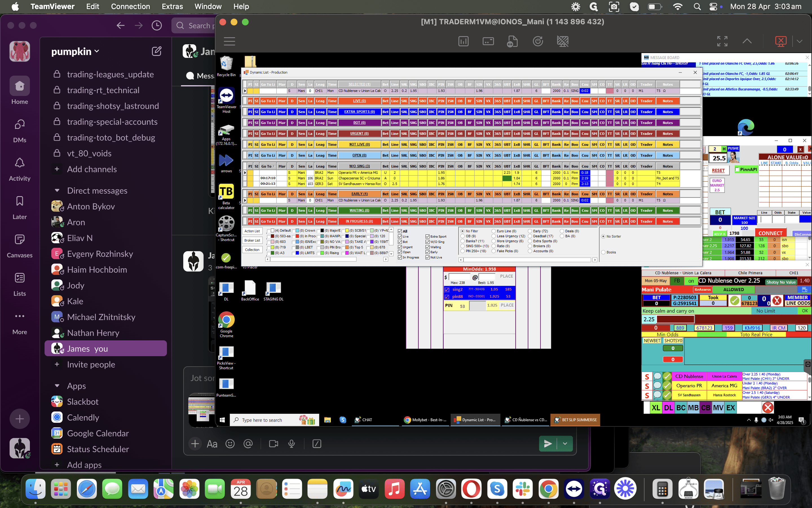Open Beta calculator desktop icon
812x508 pixels.
(x=226, y=196)
